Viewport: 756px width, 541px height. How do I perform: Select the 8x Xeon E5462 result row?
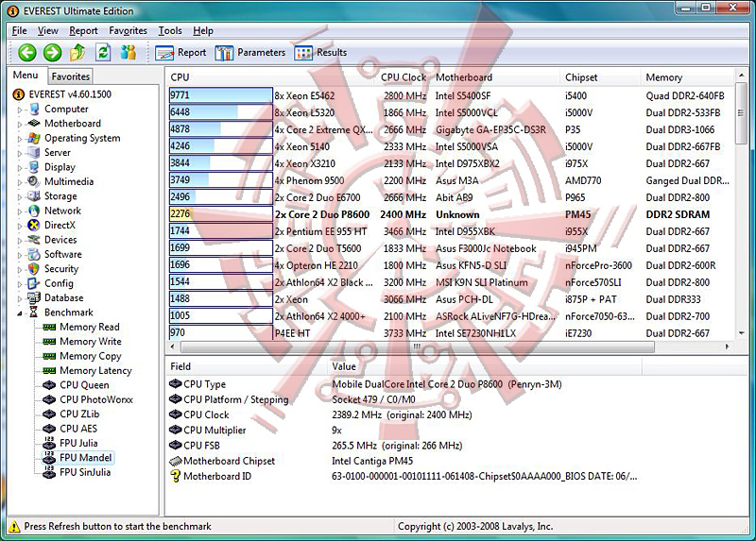[x=450, y=95]
